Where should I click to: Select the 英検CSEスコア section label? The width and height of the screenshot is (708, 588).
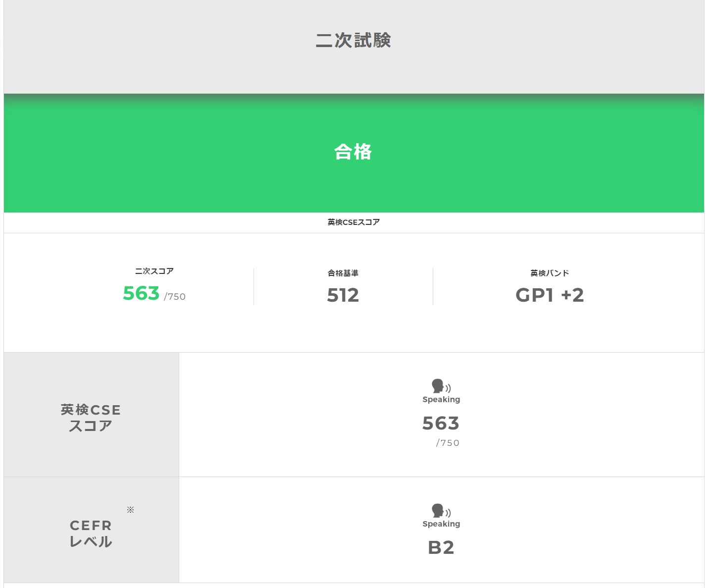(353, 222)
